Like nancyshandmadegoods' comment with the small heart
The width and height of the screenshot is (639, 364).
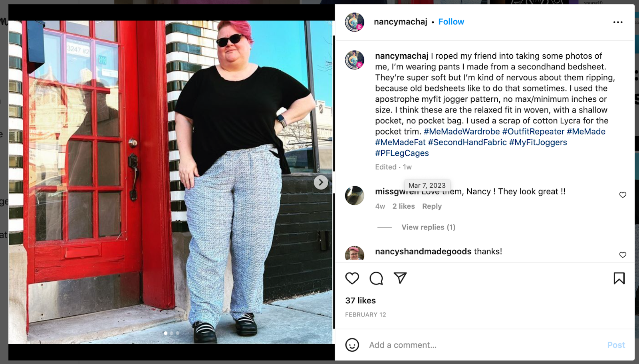[623, 255]
